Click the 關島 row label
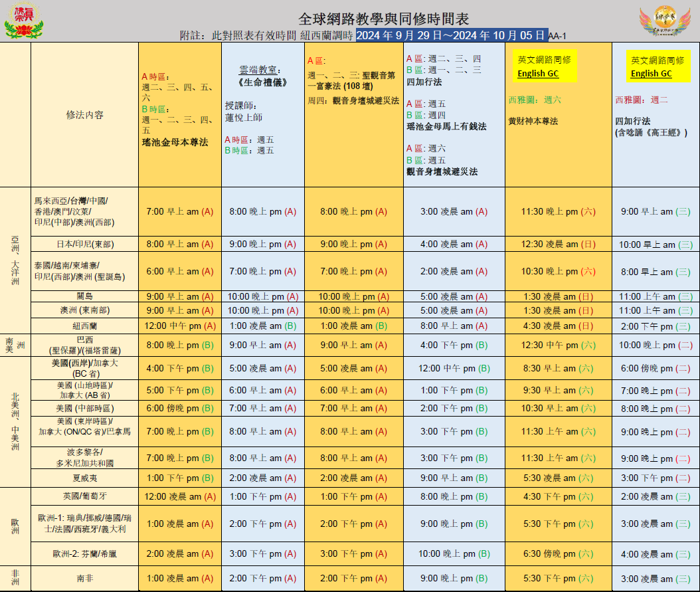 pos(84,296)
